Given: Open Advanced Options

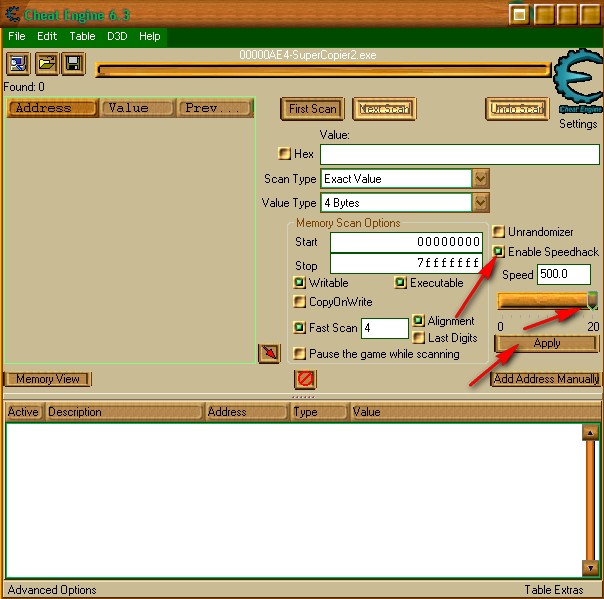Looking at the screenshot, I should pyautogui.click(x=52, y=590).
